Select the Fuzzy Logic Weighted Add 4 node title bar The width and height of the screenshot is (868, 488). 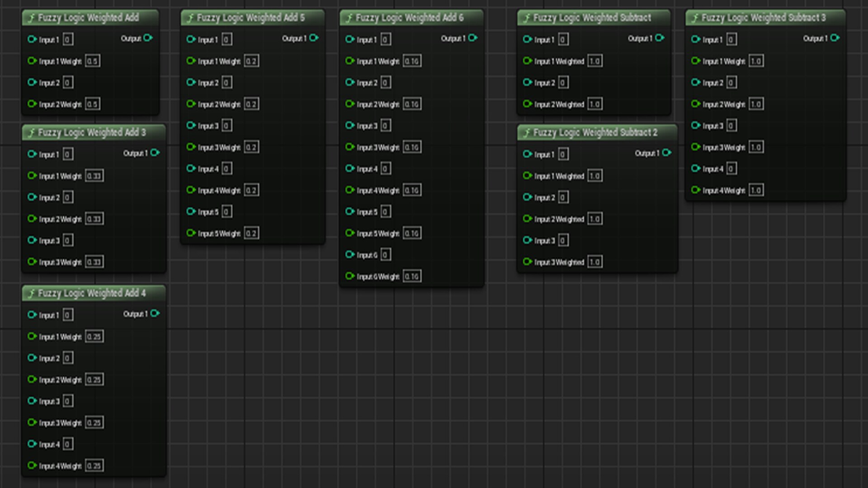click(x=93, y=293)
